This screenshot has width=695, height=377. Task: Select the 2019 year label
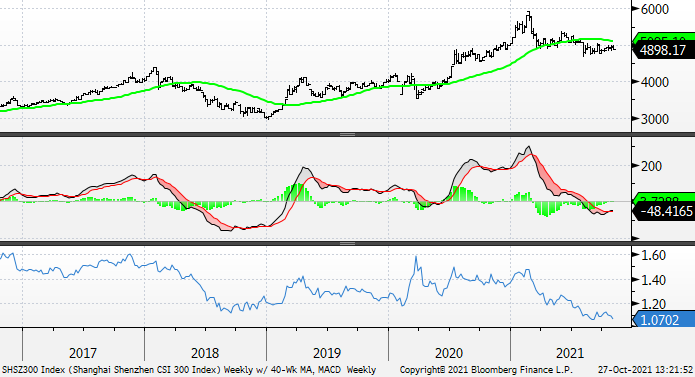(x=327, y=353)
